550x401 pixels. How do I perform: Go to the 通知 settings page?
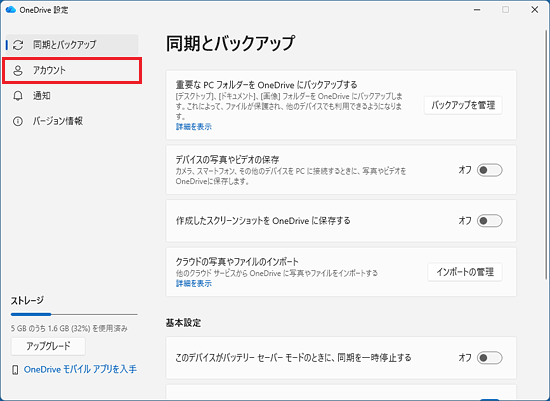(x=72, y=96)
